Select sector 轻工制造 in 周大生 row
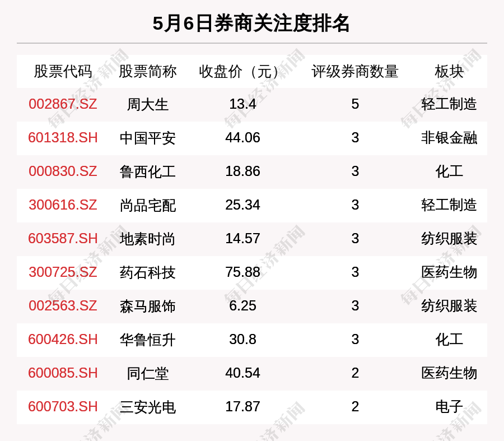The image size is (504, 441). pyautogui.click(x=449, y=104)
